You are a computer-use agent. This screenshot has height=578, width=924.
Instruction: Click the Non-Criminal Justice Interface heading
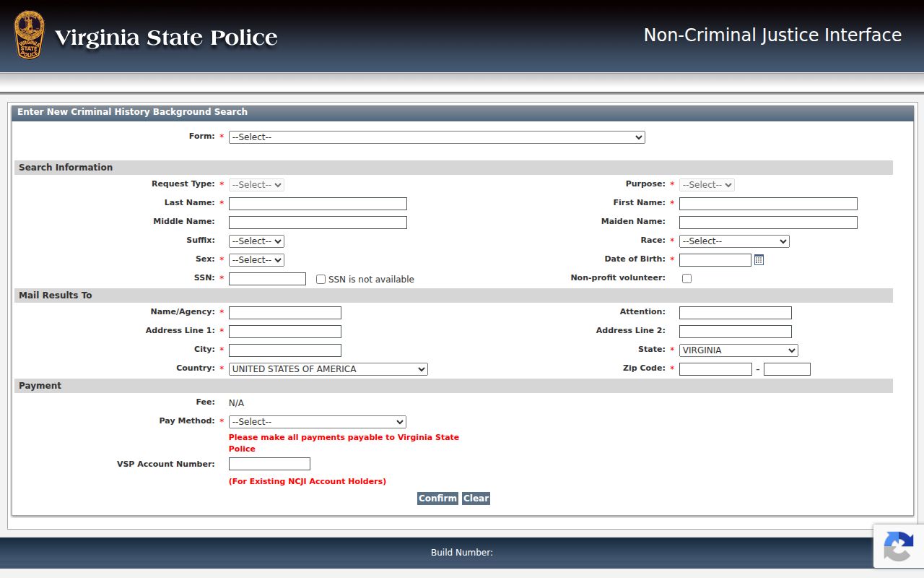[x=772, y=35]
